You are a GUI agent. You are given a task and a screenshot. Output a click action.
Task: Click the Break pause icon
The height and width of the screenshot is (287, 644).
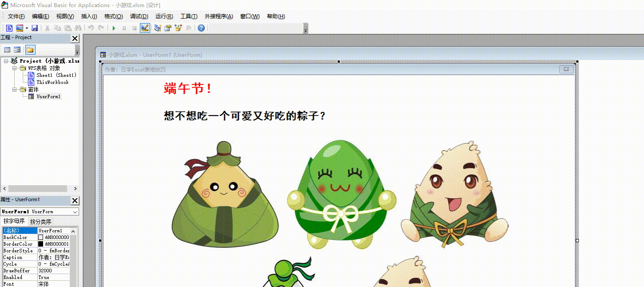[x=124, y=28]
